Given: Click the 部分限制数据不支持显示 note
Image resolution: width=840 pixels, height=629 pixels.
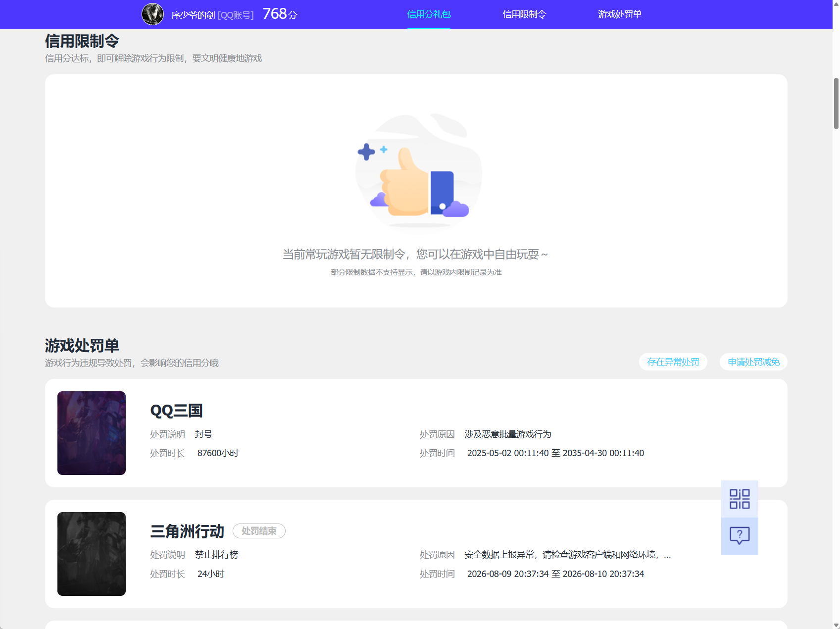Looking at the screenshot, I should (416, 272).
